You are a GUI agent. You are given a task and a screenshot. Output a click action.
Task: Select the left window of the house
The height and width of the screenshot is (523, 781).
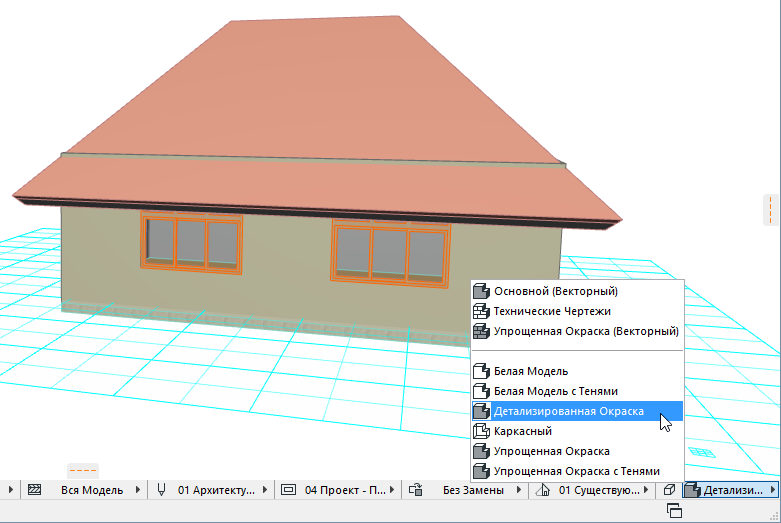pos(191,243)
